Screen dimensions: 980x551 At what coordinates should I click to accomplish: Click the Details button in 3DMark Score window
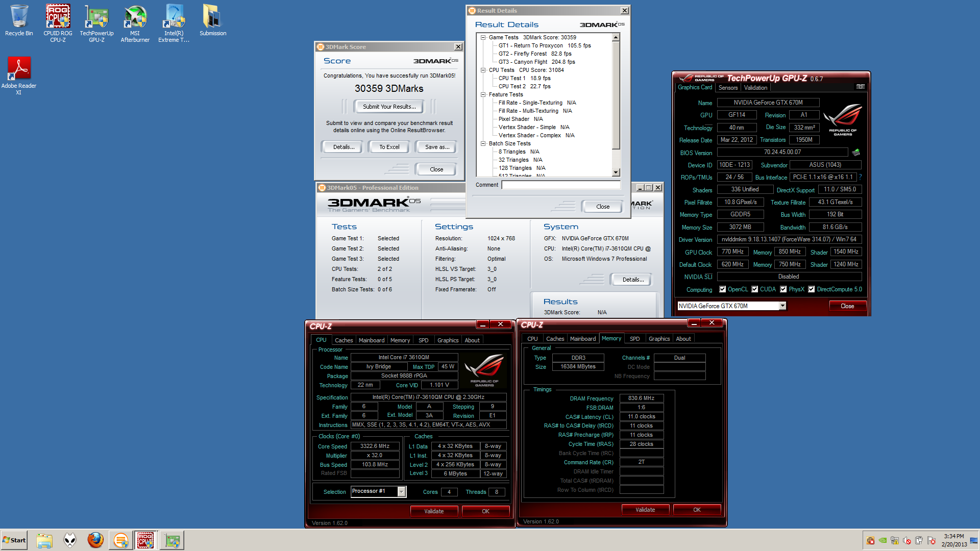pos(344,147)
